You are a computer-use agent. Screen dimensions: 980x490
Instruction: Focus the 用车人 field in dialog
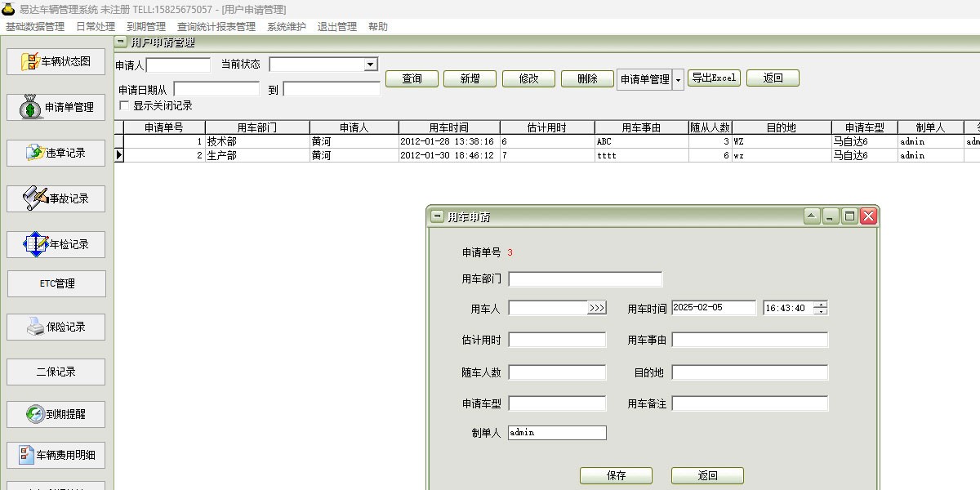click(x=548, y=308)
